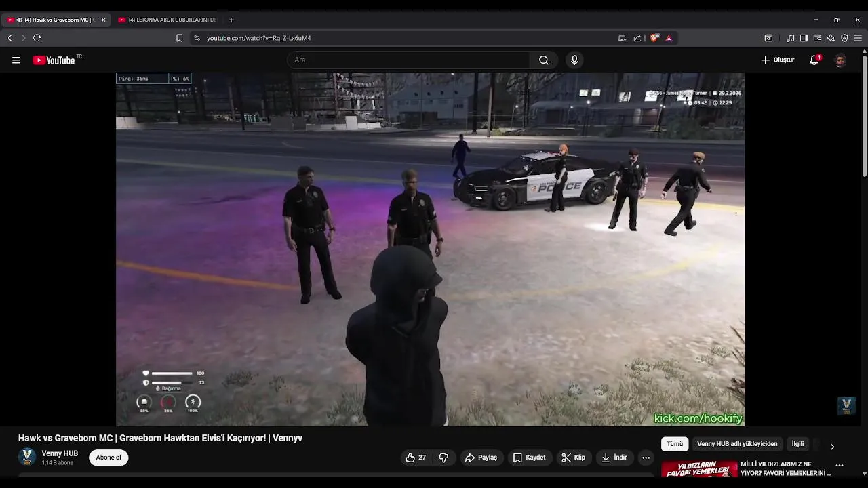Open the notifications bell
This screenshot has width=868, height=488.
814,60
